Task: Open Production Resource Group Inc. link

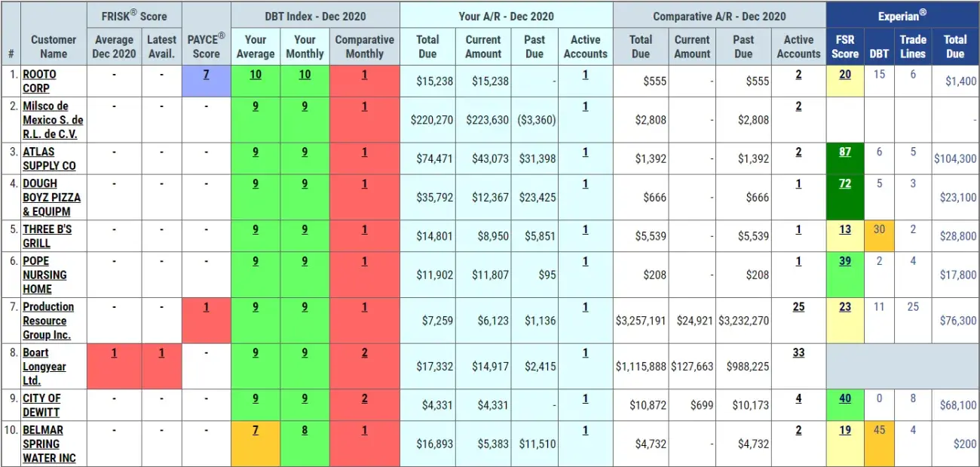Action: click(48, 321)
